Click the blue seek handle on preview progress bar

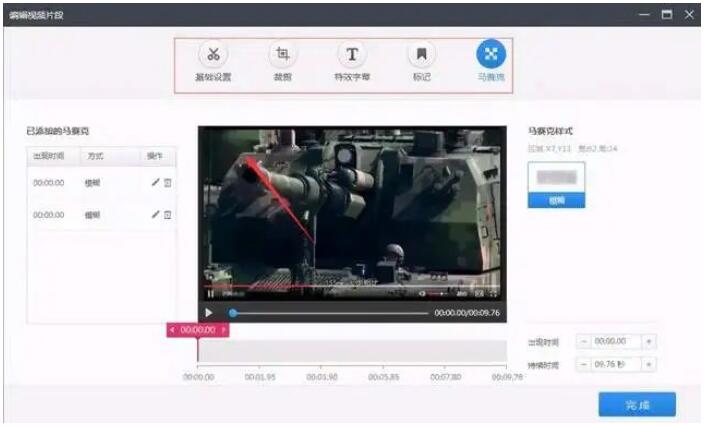coord(232,313)
